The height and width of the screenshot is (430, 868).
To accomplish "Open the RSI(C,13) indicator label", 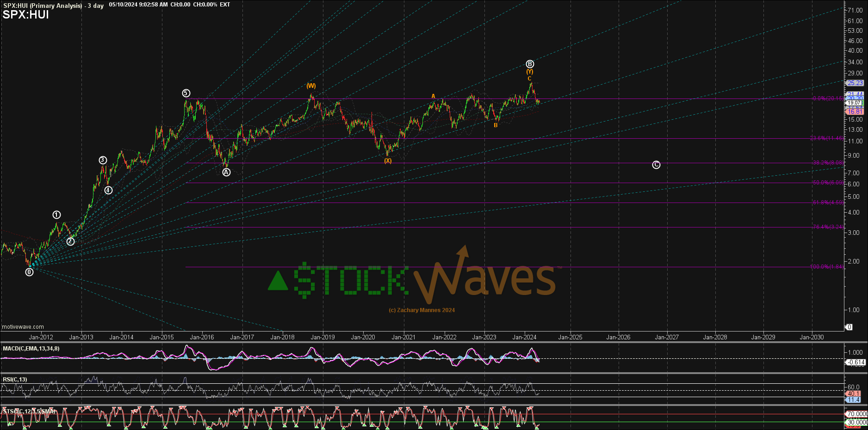I will [15, 380].
